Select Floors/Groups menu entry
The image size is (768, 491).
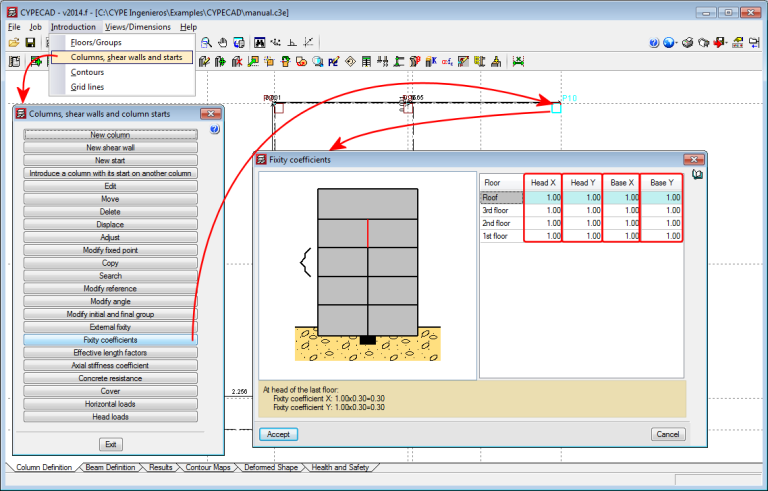click(123, 42)
